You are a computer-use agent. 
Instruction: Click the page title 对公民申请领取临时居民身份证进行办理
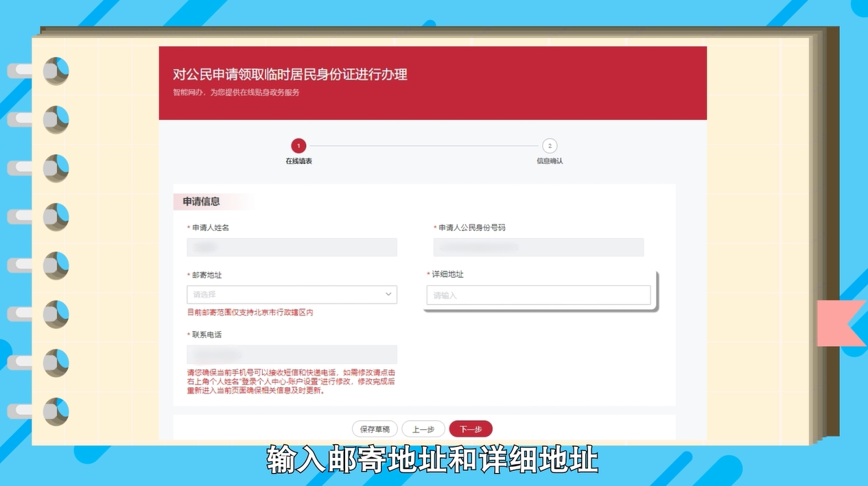point(290,75)
